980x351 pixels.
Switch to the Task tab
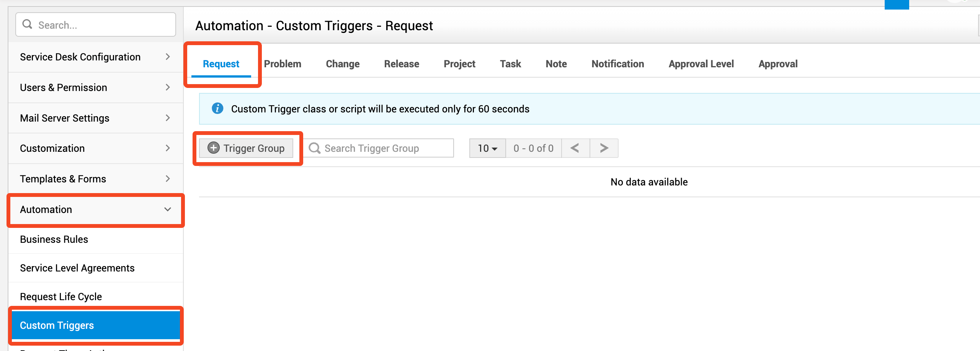(x=510, y=64)
